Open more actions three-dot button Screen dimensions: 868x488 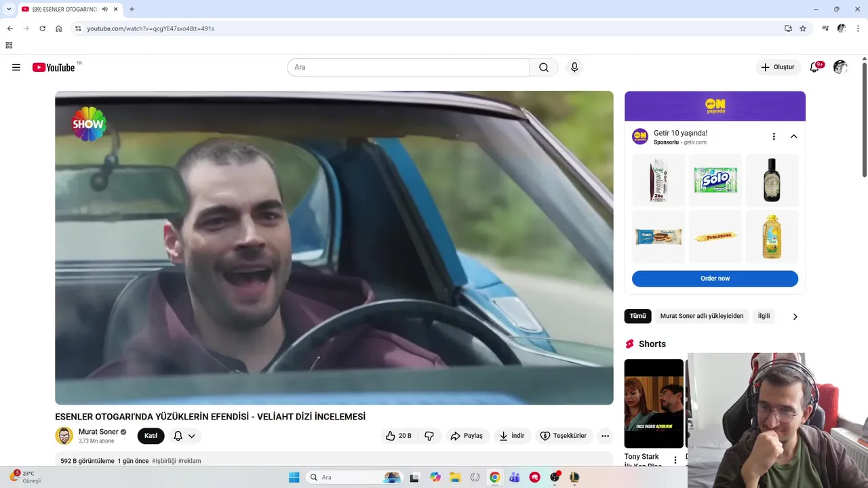coord(606,436)
